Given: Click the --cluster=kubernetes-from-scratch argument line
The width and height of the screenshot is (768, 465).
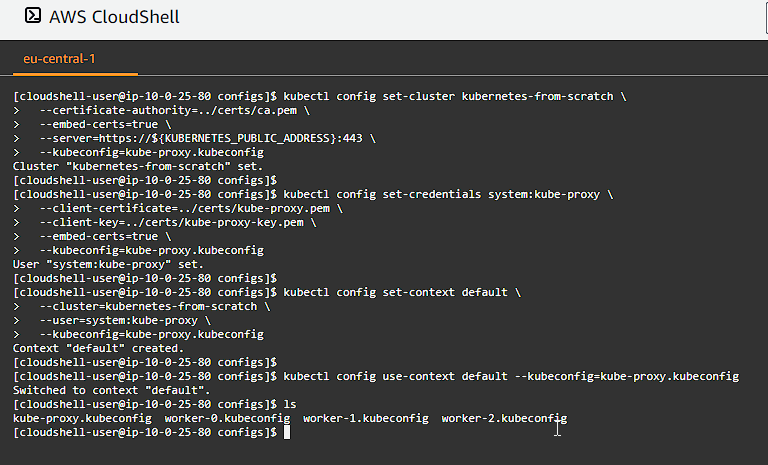Looking at the screenshot, I should pyautogui.click(x=148, y=307).
